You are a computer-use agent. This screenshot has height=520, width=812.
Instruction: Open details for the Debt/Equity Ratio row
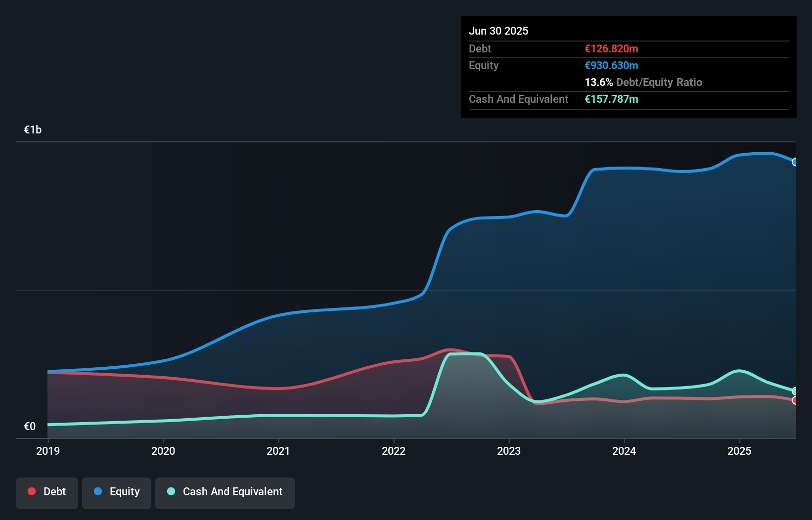[643, 83]
